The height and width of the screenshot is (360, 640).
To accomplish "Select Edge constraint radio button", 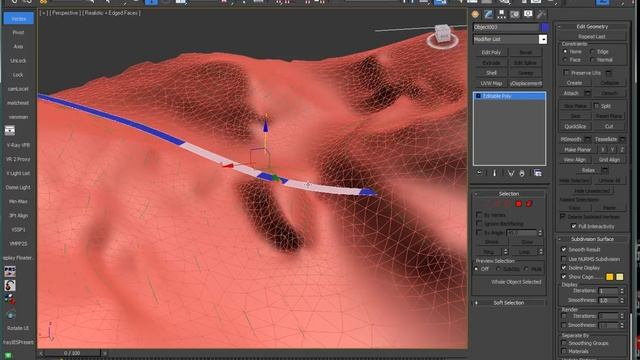I will 592,52.
